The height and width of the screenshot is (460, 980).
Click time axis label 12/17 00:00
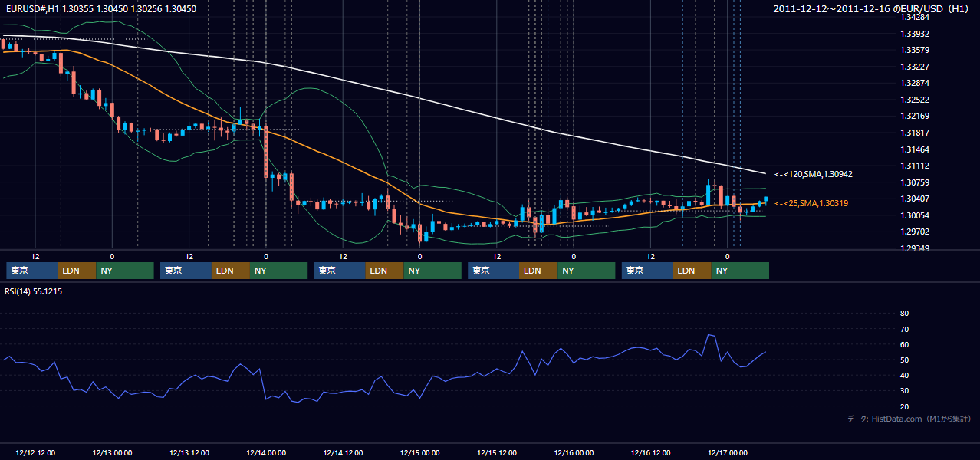[x=728, y=452]
